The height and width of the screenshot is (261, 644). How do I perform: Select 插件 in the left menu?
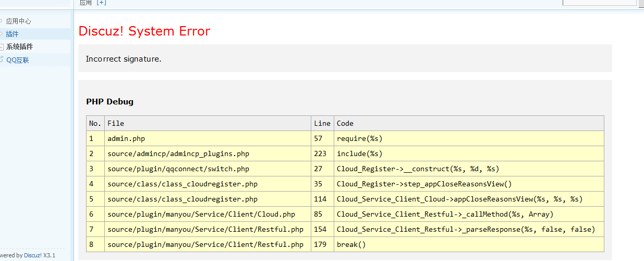[12, 34]
